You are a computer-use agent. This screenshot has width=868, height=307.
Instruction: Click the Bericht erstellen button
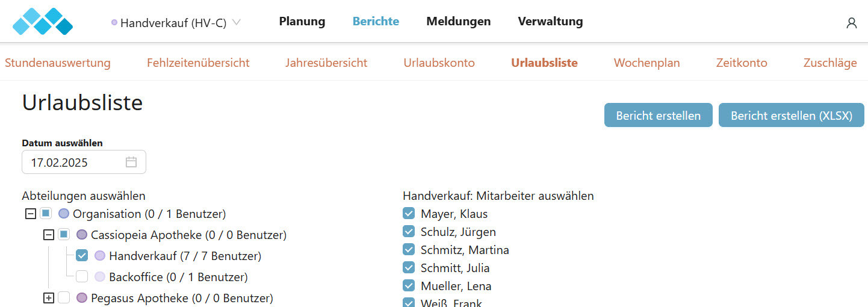coord(659,115)
